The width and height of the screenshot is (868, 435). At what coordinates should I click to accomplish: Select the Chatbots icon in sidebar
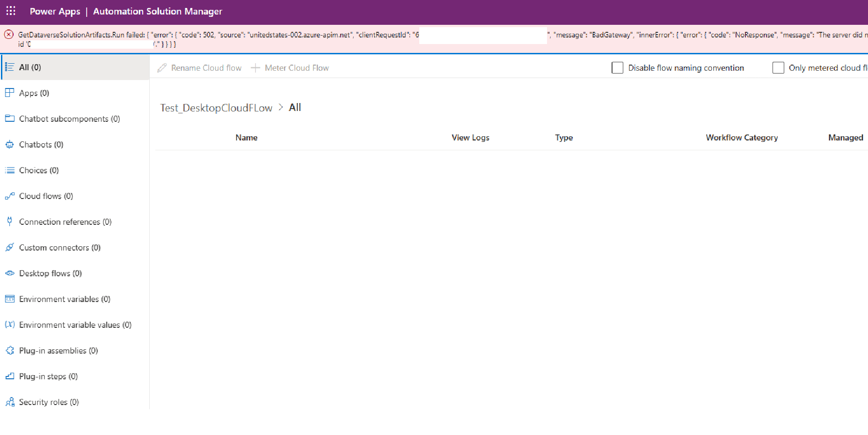(10, 144)
